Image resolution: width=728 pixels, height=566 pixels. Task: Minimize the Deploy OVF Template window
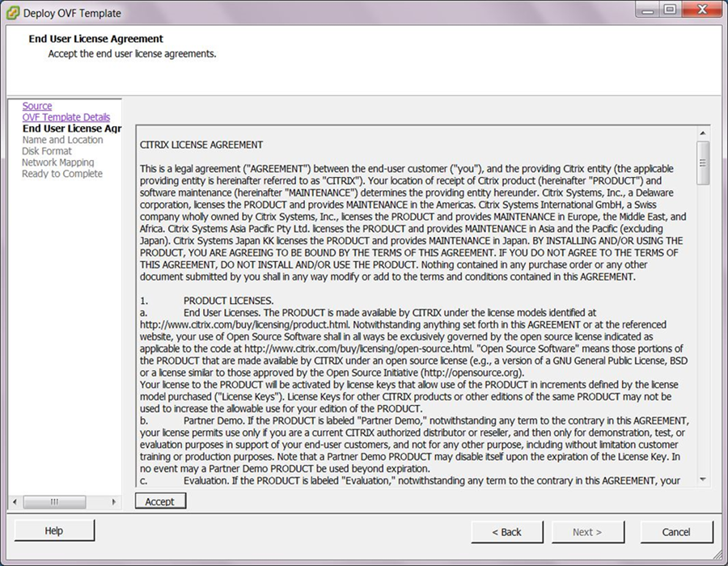click(x=648, y=10)
